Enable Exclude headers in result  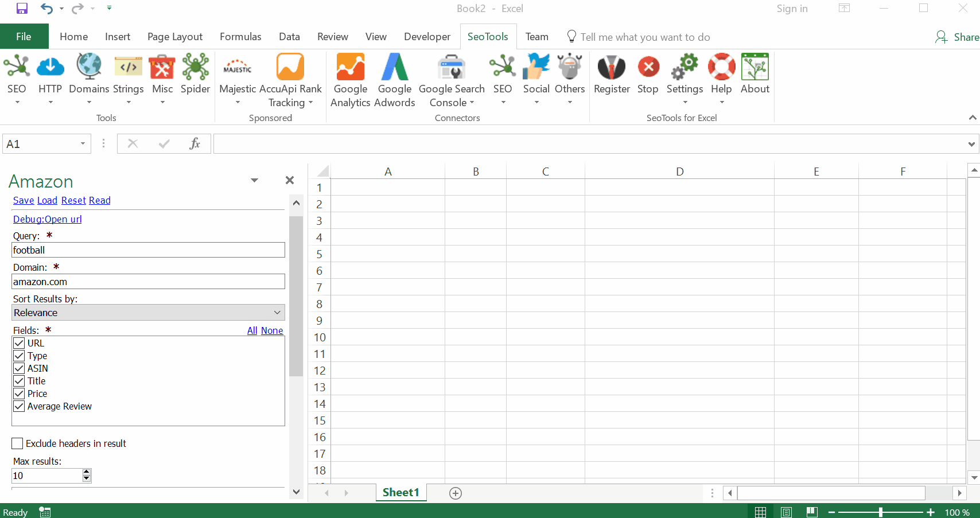click(x=17, y=443)
